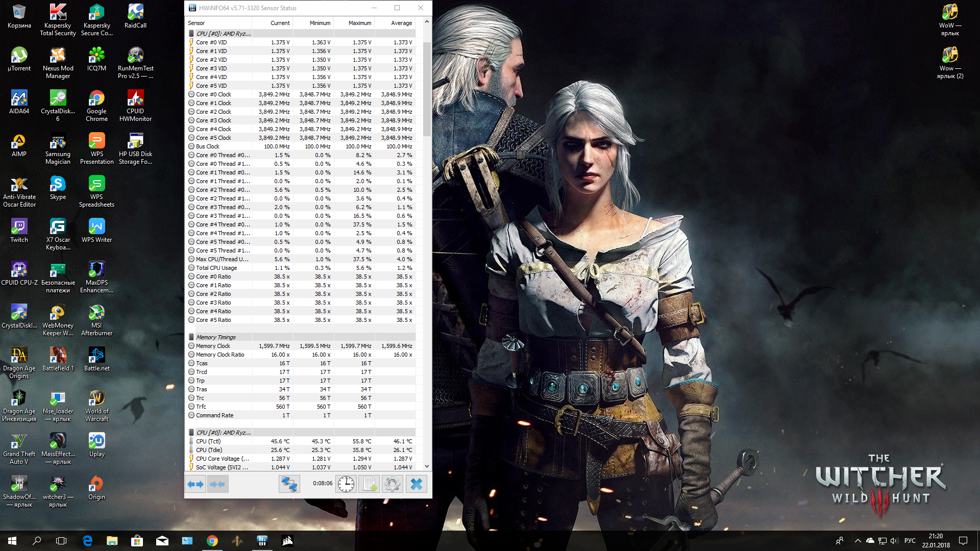The image size is (980, 551).
Task: Click the Maximum column header
Action: [x=359, y=23]
